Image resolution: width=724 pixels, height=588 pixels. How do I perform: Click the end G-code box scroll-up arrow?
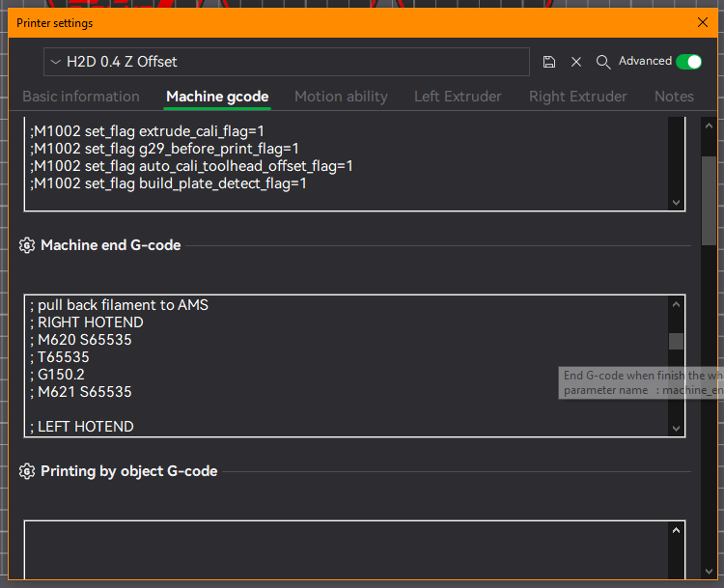[676, 304]
